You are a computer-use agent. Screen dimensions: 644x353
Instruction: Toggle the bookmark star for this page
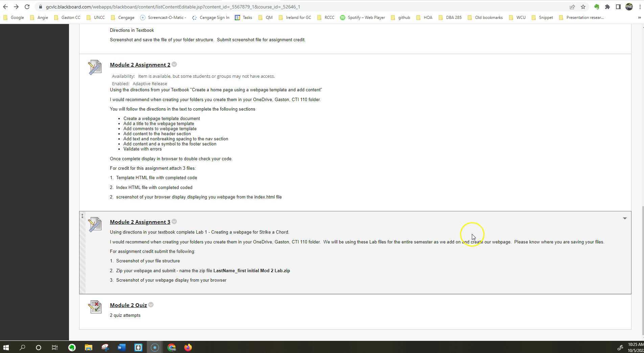pos(582,7)
